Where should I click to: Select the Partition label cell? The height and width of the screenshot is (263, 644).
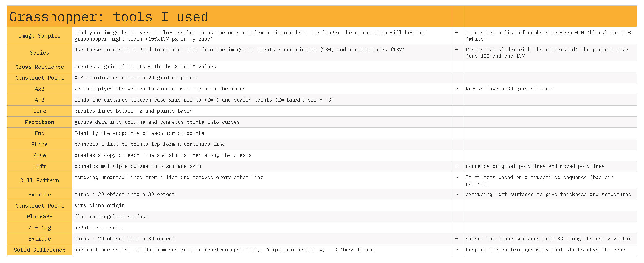pos(39,122)
